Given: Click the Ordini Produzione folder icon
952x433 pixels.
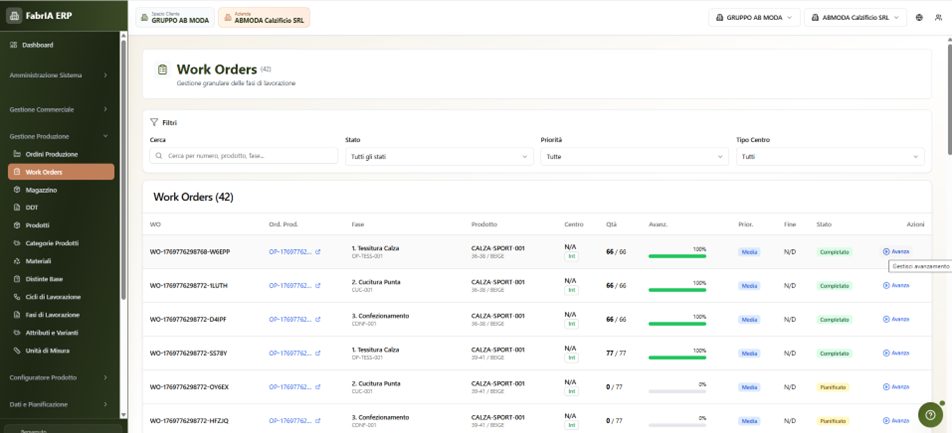Looking at the screenshot, I should tap(17, 154).
